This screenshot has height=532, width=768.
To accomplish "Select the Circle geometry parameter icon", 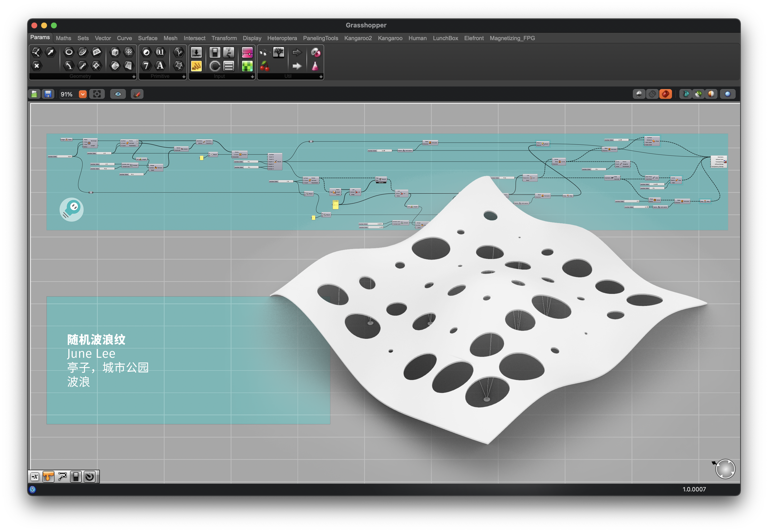I will (x=69, y=52).
